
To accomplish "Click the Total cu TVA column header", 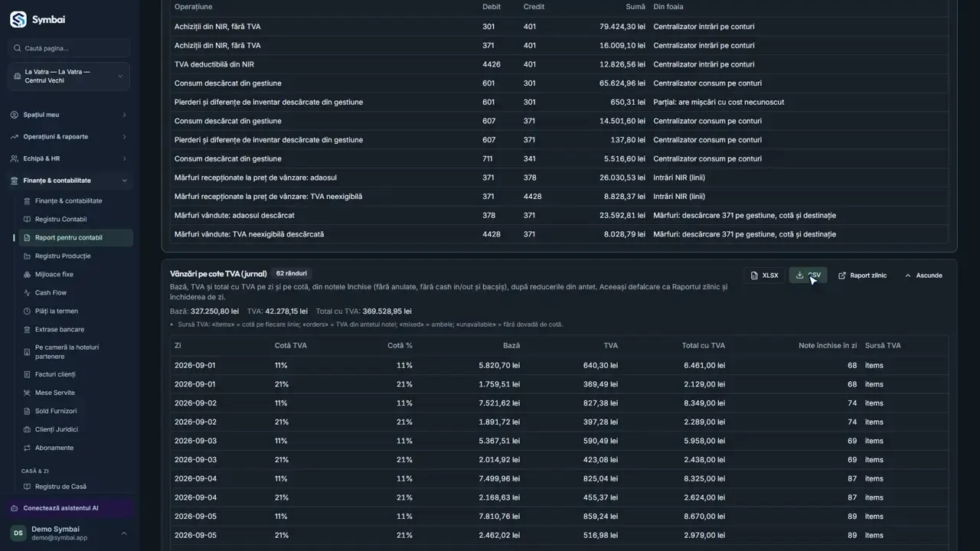I will coord(704,346).
